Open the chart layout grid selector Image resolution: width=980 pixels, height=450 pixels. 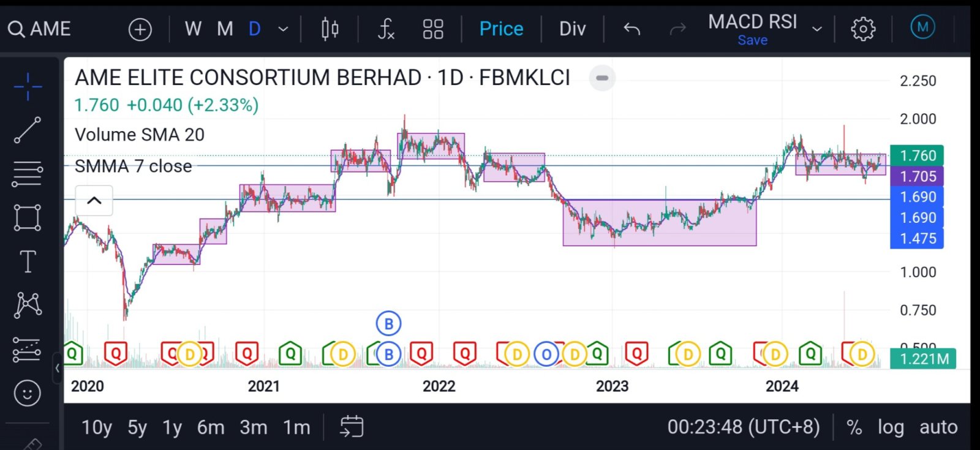433,29
